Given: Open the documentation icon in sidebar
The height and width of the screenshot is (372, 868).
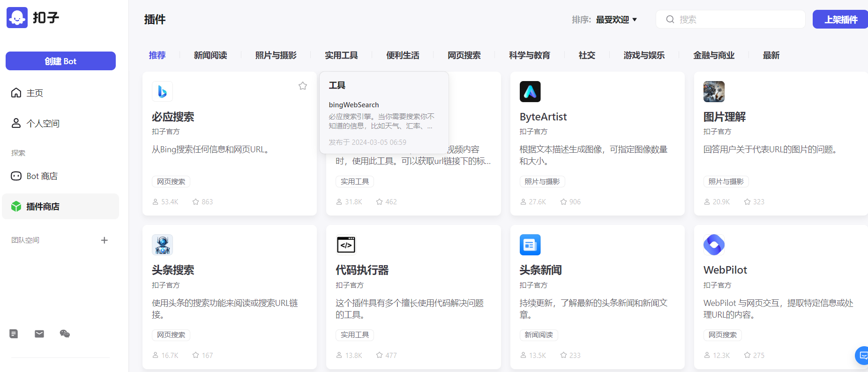Looking at the screenshot, I should pos(14,334).
